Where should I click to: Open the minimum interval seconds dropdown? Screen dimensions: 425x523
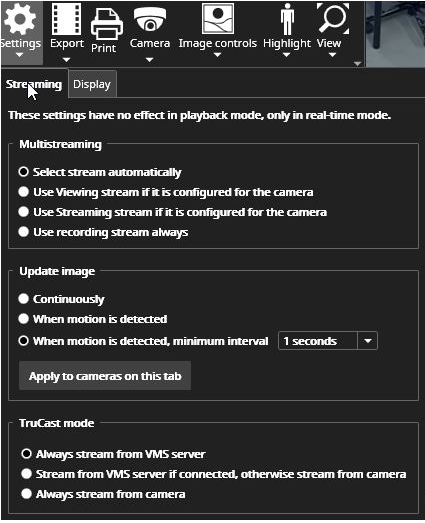pyautogui.click(x=328, y=341)
